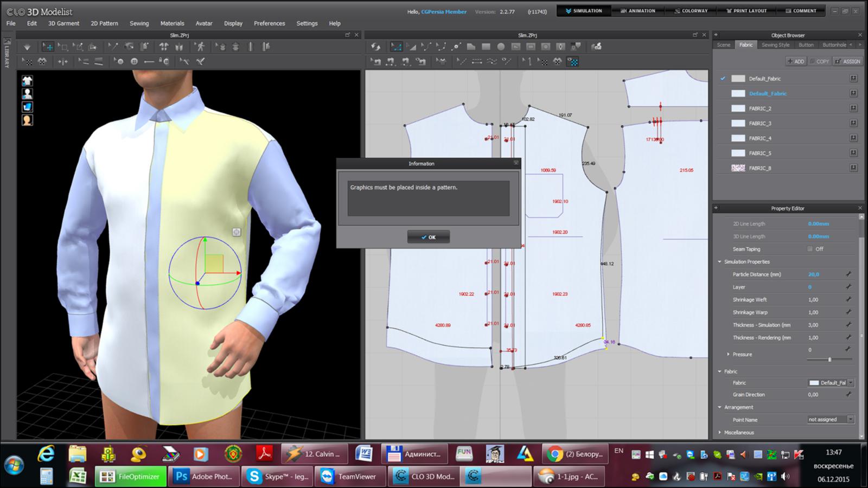Switch to ANIMATION mode
This screenshot has height=488, width=868.
tap(638, 11)
